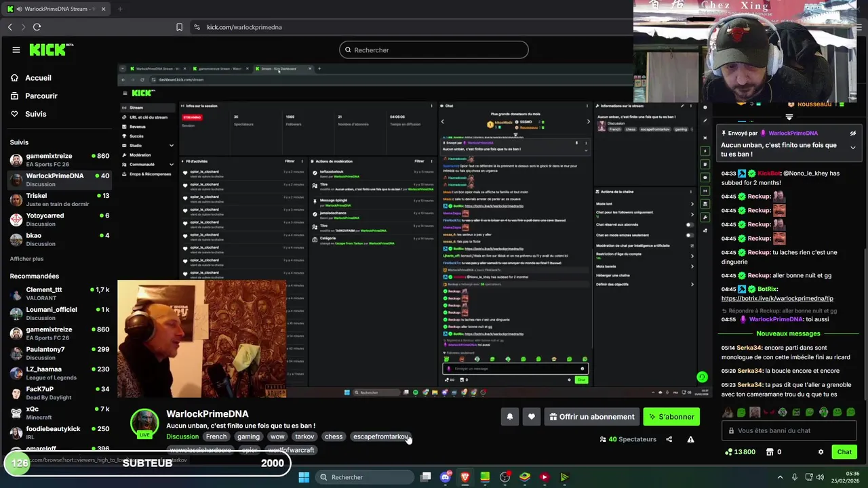Open the Paulantony7 channel
The height and width of the screenshot is (488, 868).
point(60,353)
